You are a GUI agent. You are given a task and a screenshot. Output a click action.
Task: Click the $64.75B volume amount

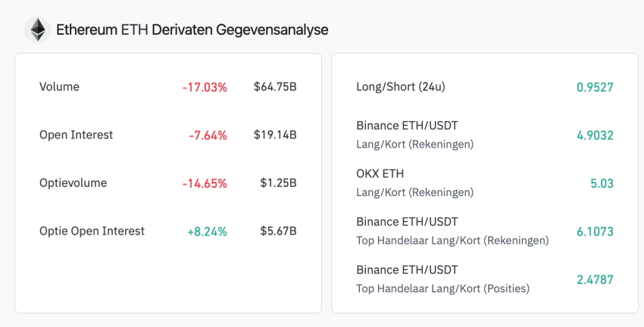click(x=275, y=87)
